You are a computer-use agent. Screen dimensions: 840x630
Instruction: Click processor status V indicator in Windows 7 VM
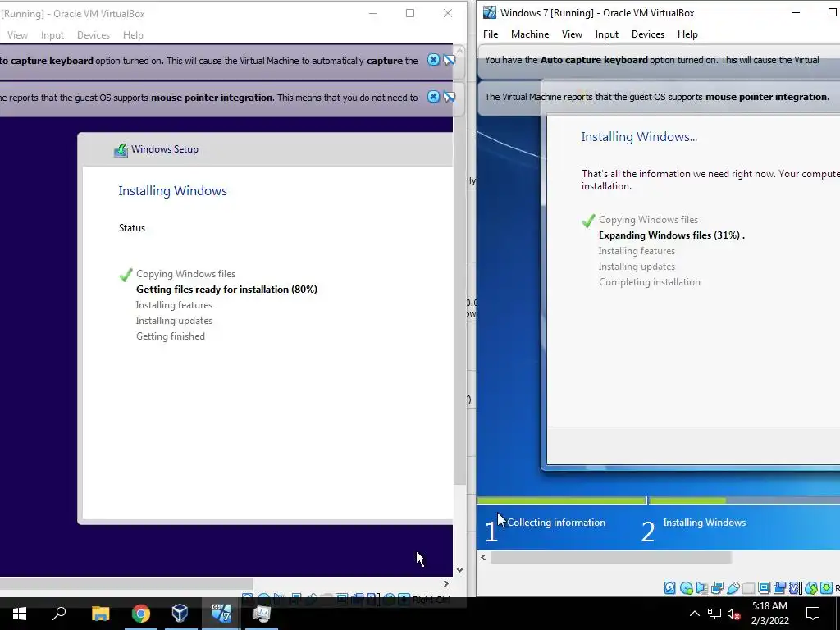[x=796, y=588]
